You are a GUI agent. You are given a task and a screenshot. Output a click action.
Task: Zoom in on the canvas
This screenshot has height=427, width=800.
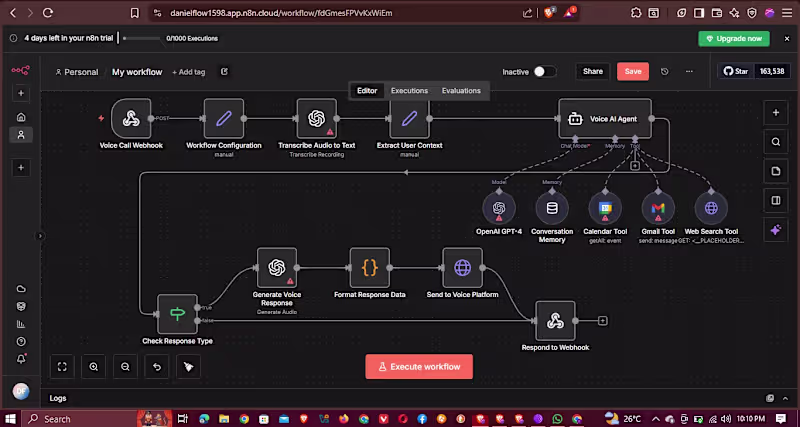click(x=94, y=366)
